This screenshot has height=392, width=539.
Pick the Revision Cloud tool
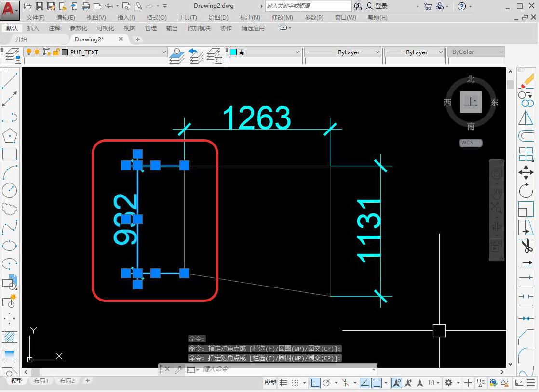pos(10,209)
